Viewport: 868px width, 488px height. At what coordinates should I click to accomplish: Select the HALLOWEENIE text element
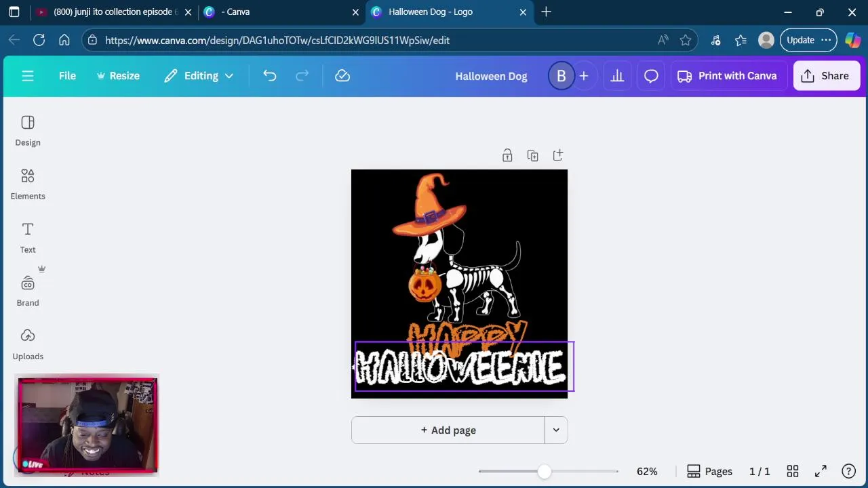click(465, 367)
